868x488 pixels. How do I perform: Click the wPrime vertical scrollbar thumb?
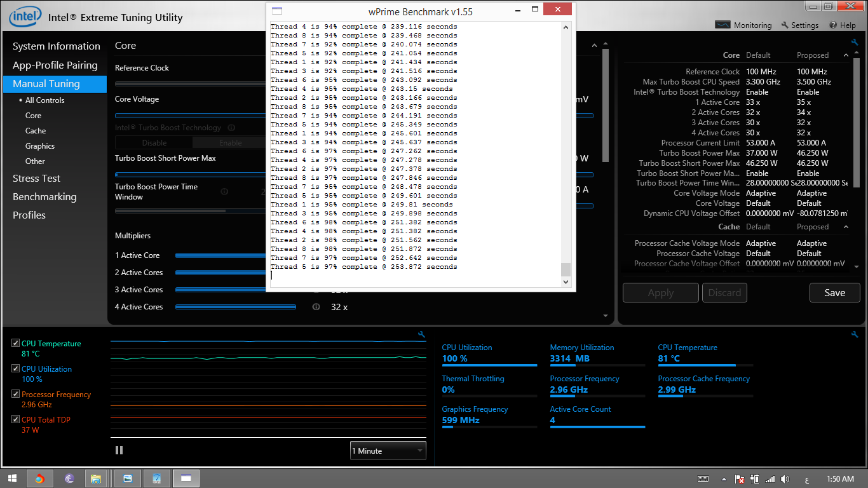[566, 269]
